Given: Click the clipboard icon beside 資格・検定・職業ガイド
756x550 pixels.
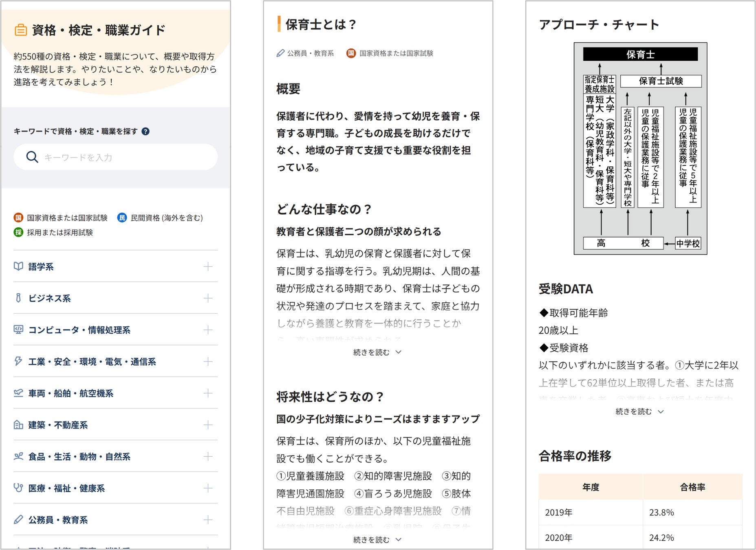Looking at the screenshot, I should pyautogui.click(x=21, y=30).
